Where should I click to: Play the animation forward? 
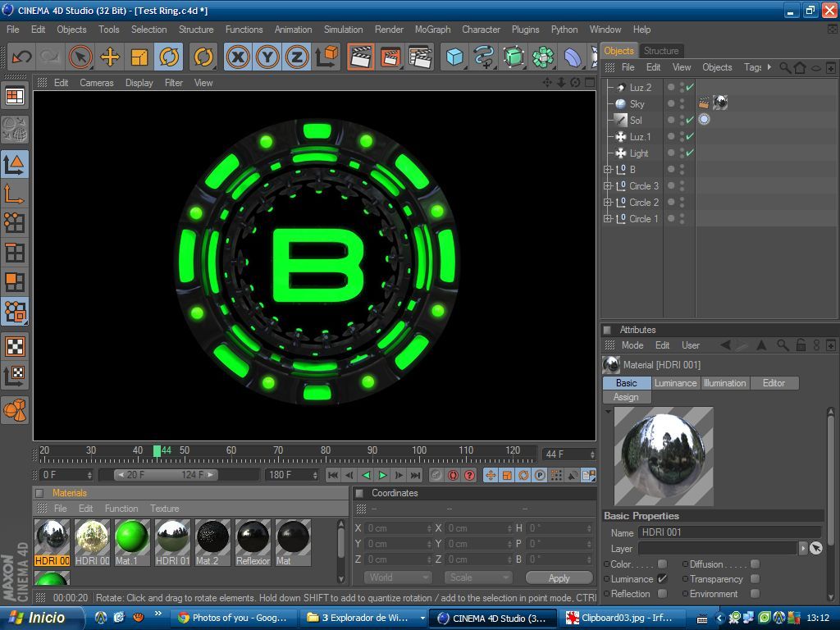pyautogui.click(x=382, y=475)
